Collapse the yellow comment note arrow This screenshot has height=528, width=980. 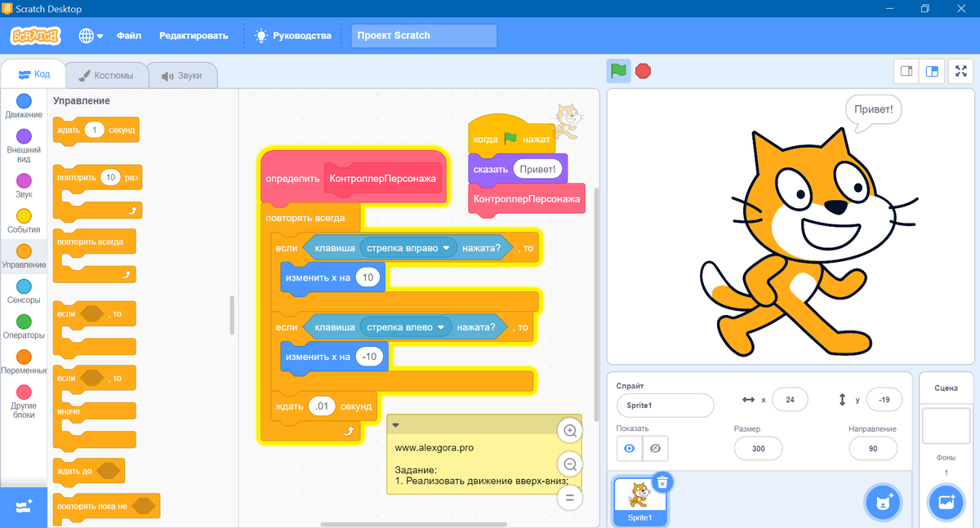[395, 424]
